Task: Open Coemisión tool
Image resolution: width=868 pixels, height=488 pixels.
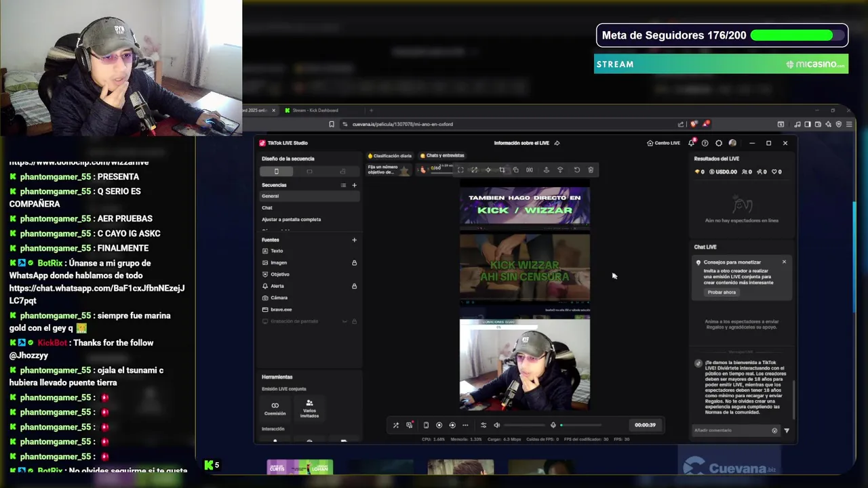Action: click(275, 408)
